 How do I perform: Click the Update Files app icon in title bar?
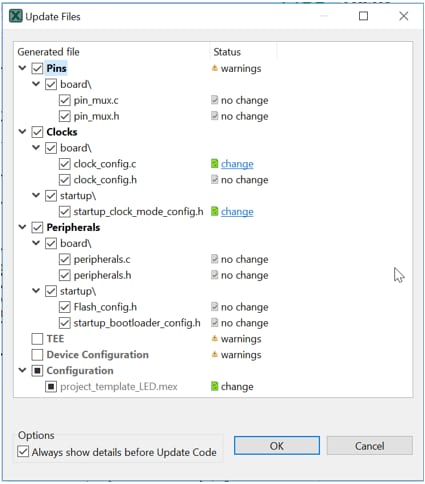coord(16,16)
